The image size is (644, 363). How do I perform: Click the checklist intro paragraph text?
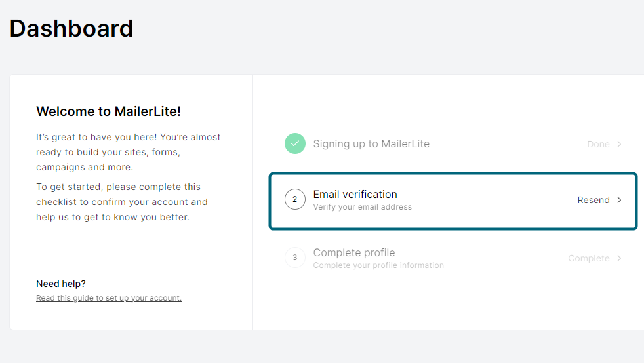[122, 202]
